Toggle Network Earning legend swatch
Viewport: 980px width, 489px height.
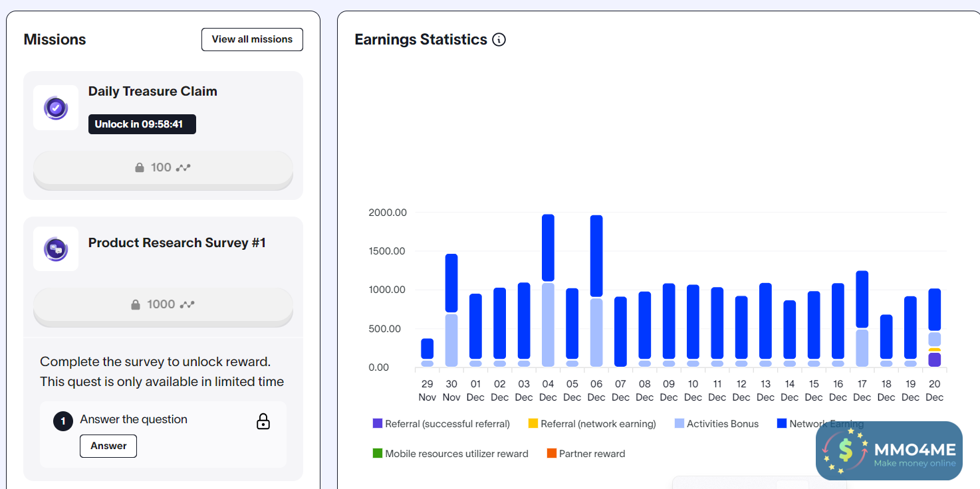click(782, 423)
